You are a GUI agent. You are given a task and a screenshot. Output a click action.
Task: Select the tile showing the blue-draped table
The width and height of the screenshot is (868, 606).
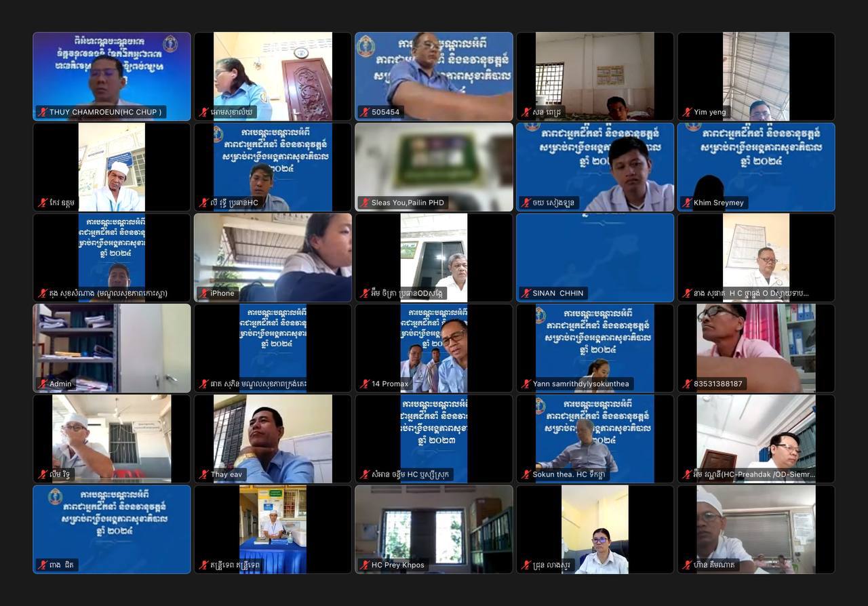[x=273, y=529]
